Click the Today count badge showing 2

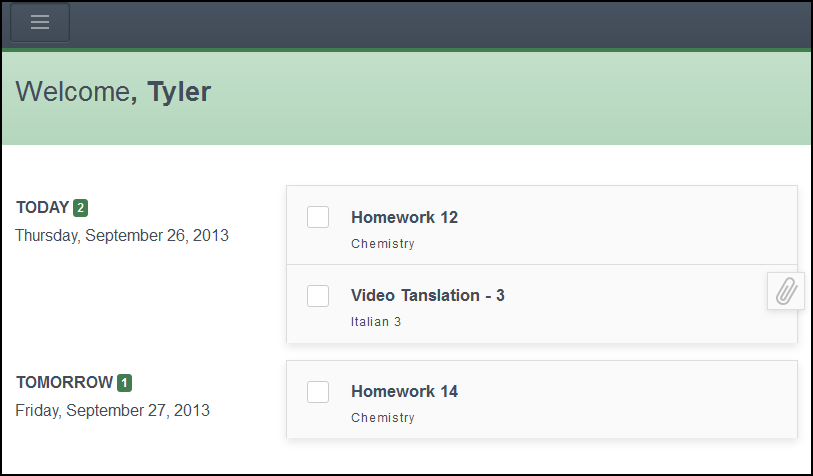point(80,208)
